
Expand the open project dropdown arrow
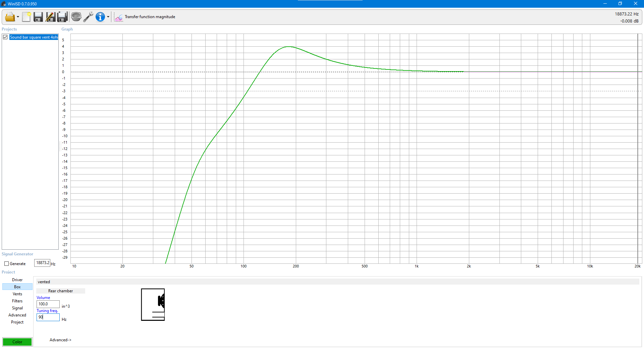tap(18, 17)
